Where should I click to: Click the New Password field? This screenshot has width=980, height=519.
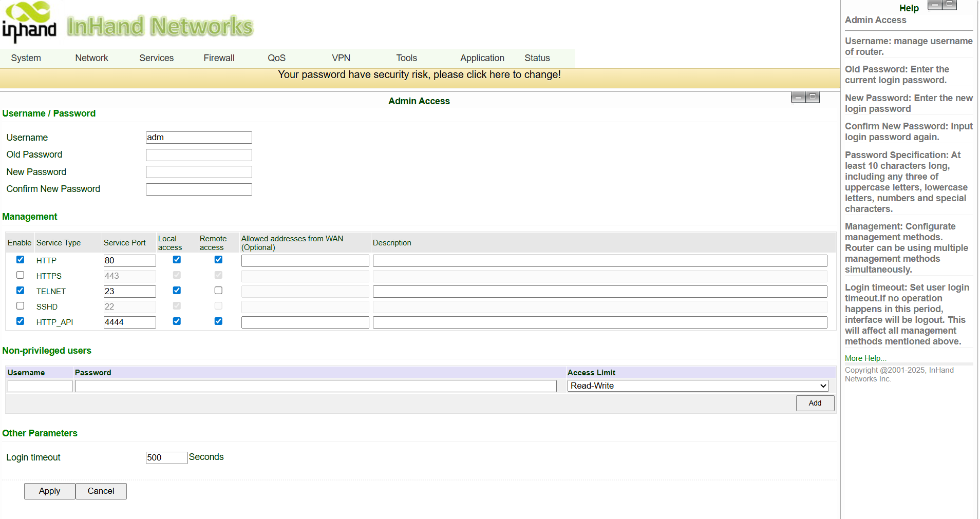(x=199, y=172)
